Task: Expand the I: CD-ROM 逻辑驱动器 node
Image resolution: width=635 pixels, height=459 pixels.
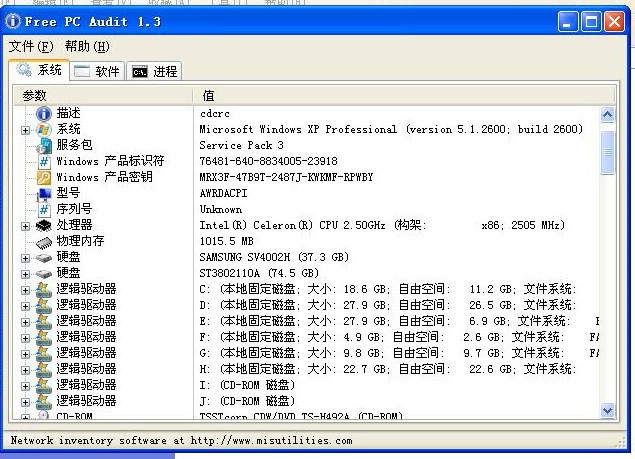Action: 25,386
